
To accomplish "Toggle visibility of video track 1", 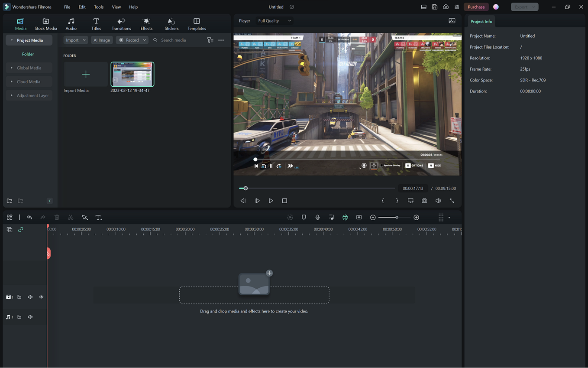I will [41, 296].
